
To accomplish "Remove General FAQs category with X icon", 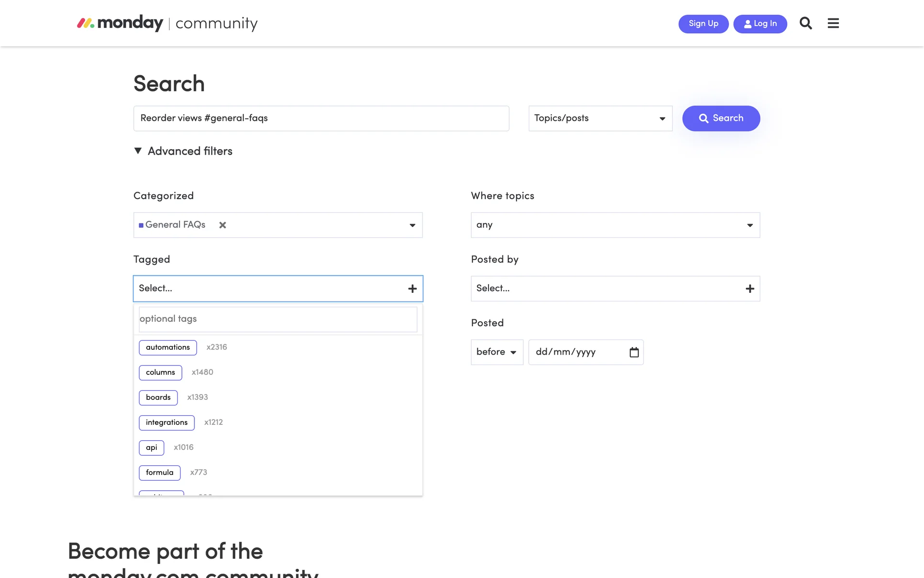I will (x=222, y=225).
